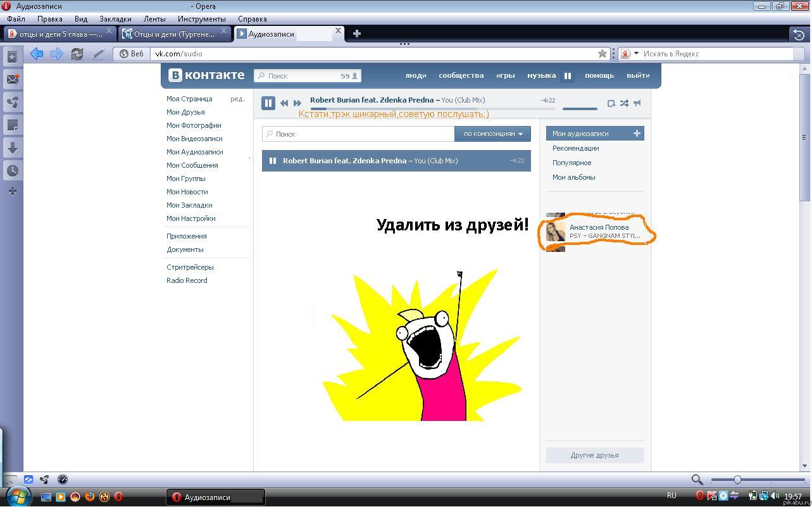The height and width of the screenshot is (507, 812).
Task: Open Мои Фотографии
Action: click(194, 125)
